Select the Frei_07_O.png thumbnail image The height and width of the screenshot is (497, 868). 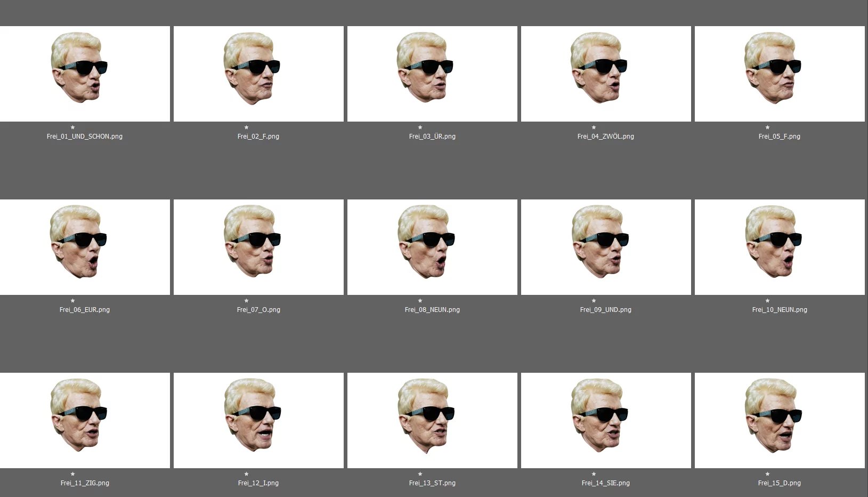tap(258, 247)
